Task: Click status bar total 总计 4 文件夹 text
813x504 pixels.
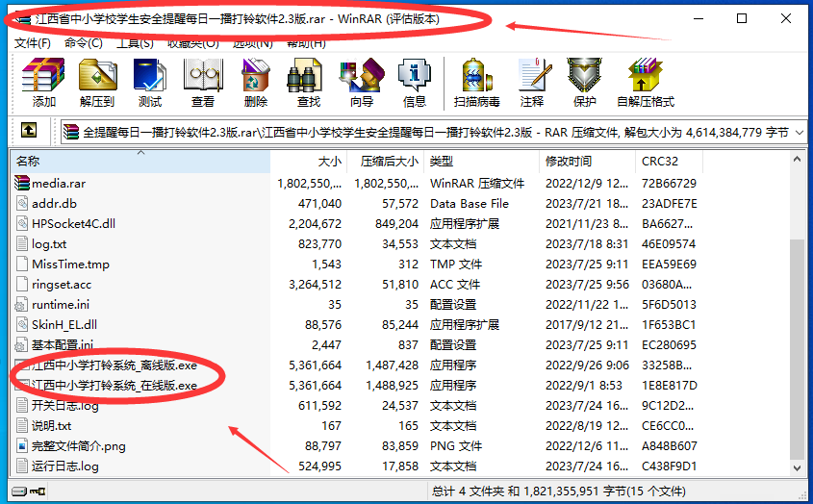Action: click(x=559, y=491)
